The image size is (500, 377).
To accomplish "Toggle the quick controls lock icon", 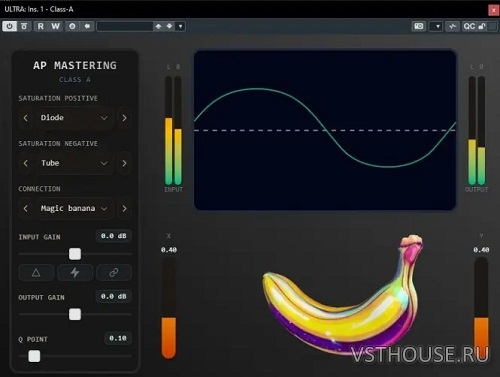I will (482, 26).
